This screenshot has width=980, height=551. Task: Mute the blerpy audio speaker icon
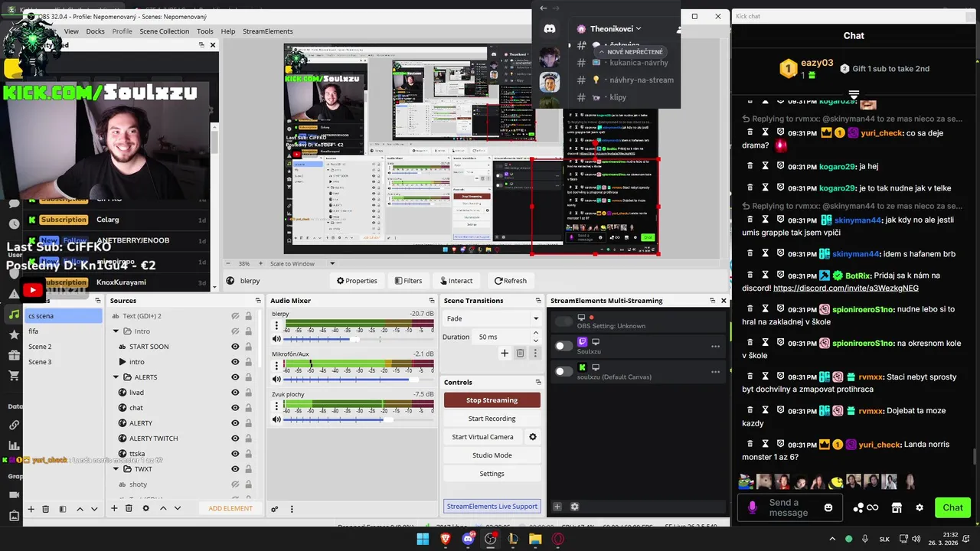[276, 339]
